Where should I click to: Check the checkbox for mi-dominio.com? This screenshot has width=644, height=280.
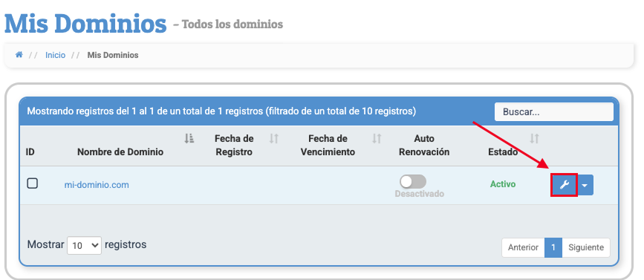pyautogui.click(x=33, y=183)
